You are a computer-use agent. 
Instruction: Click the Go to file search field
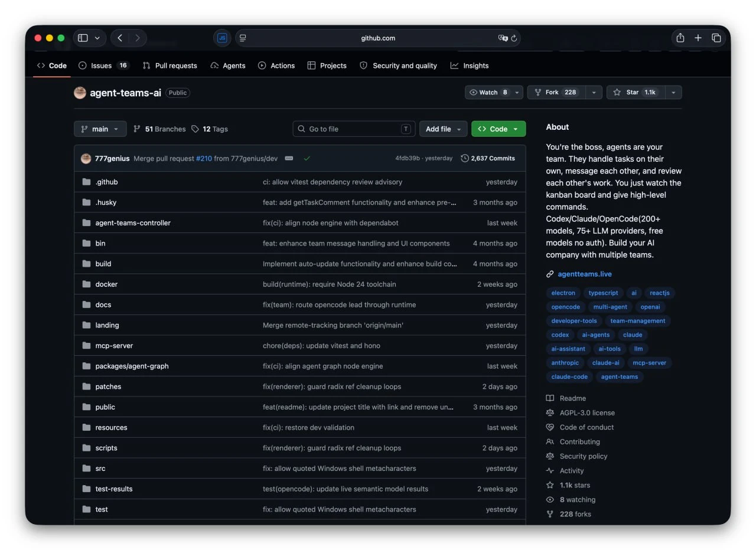coord(354,129)
